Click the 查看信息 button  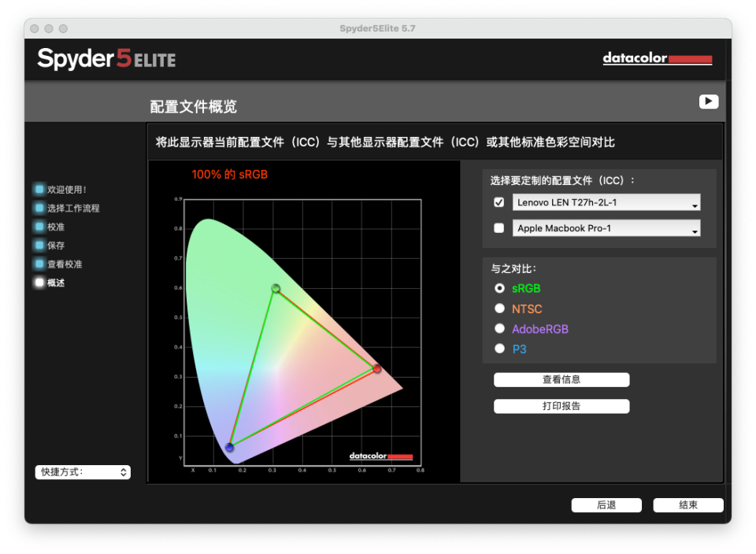click(561, 379)
